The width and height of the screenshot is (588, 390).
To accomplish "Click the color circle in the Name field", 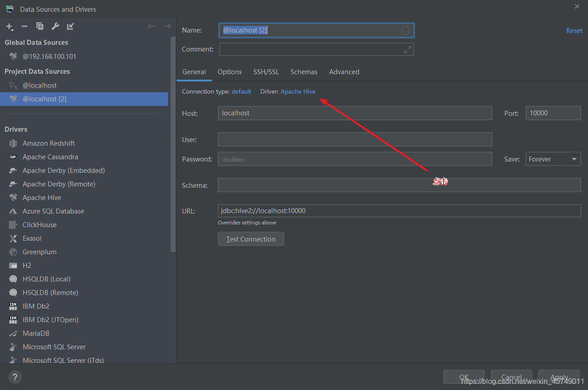I will 406,31.
